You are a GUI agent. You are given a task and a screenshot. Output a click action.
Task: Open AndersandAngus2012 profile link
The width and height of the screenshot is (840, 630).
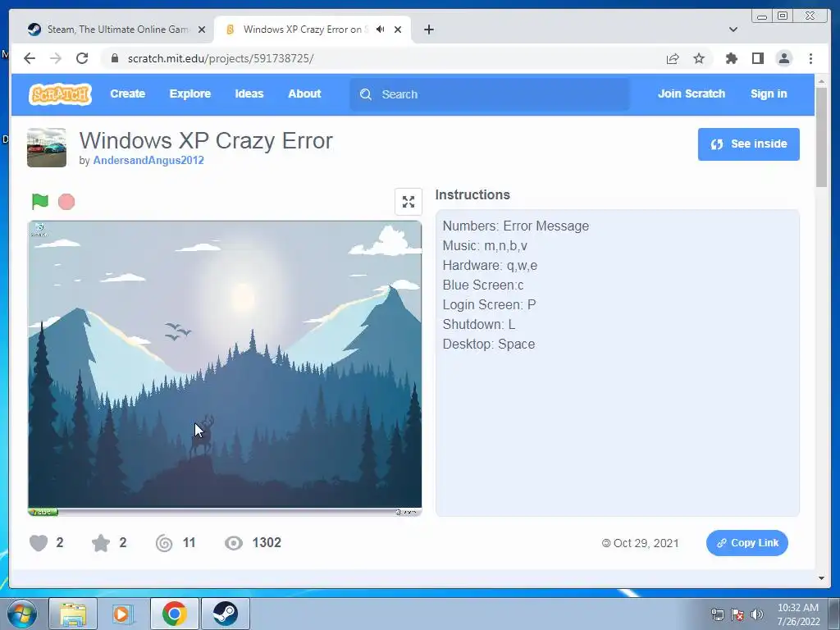pos(148,160)
